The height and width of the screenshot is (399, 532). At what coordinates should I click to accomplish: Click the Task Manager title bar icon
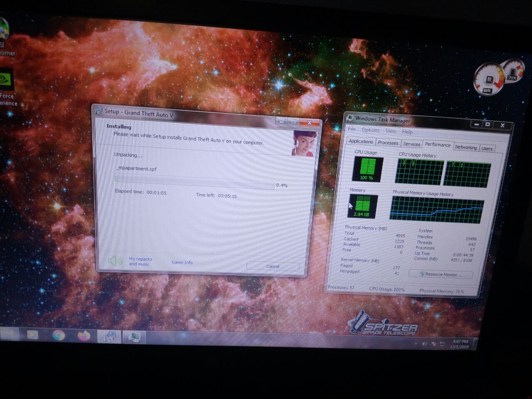pyautogui.click(x=350, y=118)
